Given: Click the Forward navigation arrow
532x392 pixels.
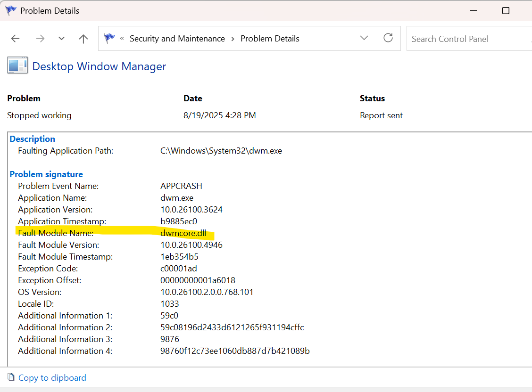Looking at the screenshot, I should pyautogui.click(x=40, y=39).
